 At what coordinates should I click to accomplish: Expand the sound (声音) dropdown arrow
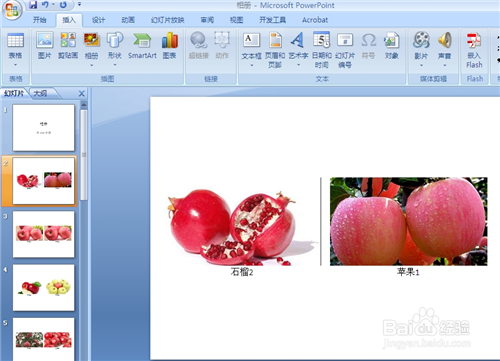coord(445,65)
